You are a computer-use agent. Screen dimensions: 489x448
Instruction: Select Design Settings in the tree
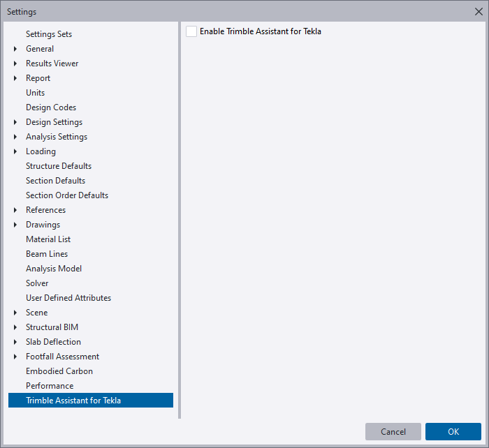[x=54, y=122]
